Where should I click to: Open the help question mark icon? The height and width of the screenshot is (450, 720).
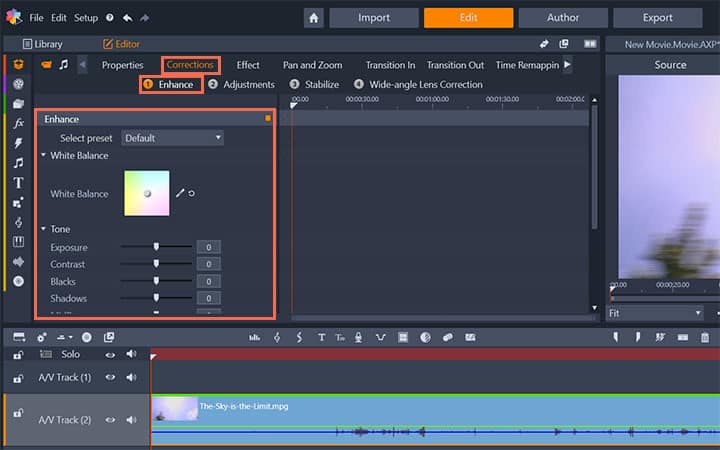pyautogui.click(x=110, y=17)
